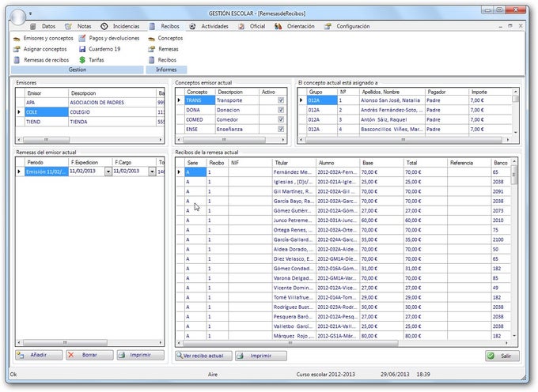Click the printer icon under Recibos grid

pyautogui.click(x=241, y=356)
